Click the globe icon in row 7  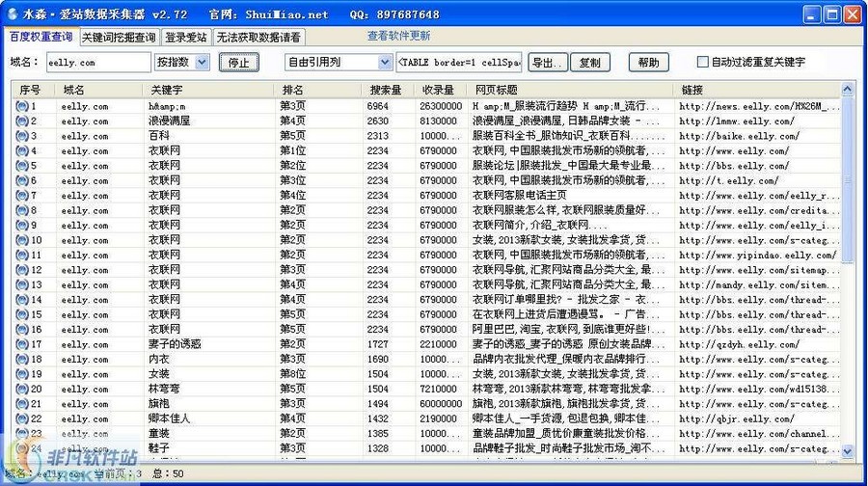22,196
